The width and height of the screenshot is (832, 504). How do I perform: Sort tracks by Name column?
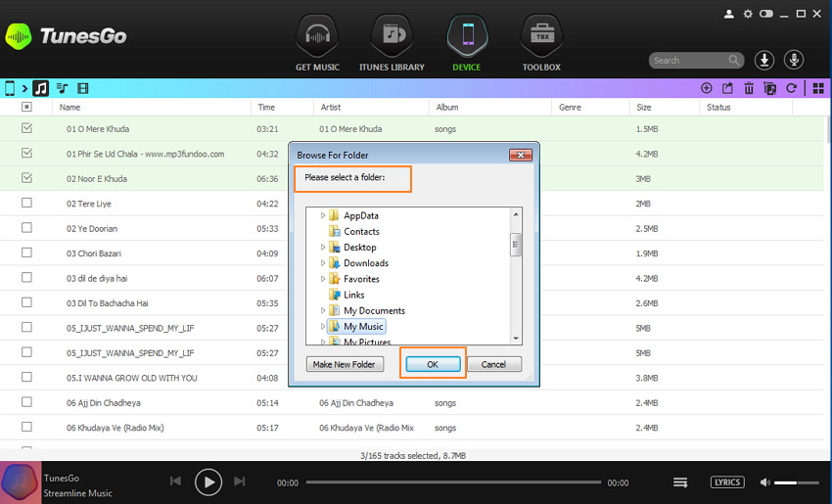click(70, 108)
